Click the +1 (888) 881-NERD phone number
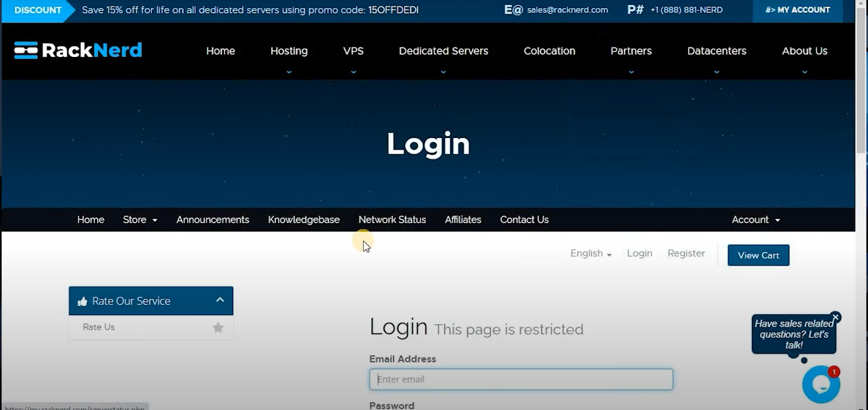The width and height of the screenshot is (868, 410). click(686, 10)
